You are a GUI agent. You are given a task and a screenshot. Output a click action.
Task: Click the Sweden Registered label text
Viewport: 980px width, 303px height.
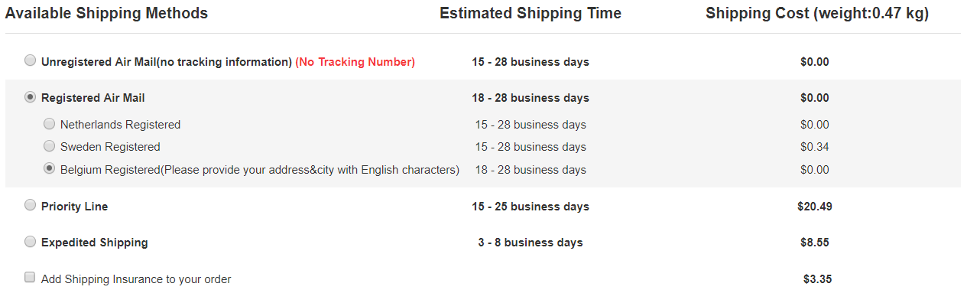(x=110, y=147)
